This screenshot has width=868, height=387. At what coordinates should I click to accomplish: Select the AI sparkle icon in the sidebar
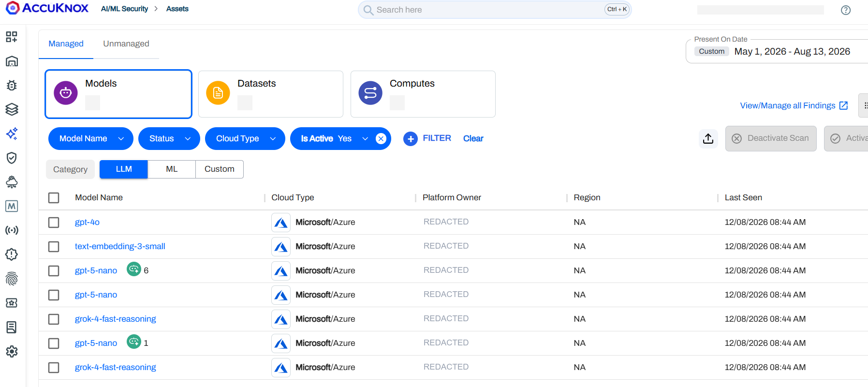[12, 134]
